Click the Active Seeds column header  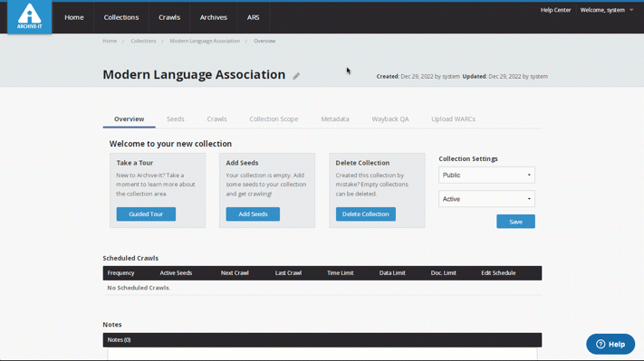point(176,273)
